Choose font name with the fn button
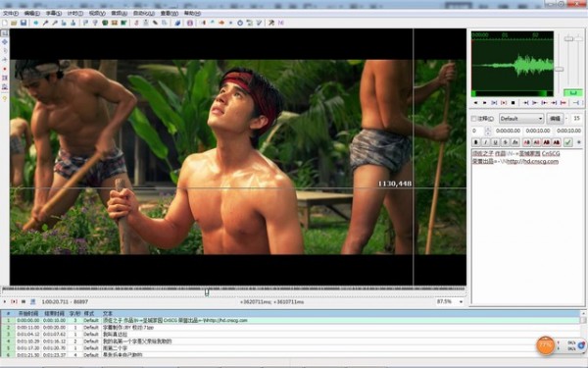Screen dimensions: 588x368 (x=514, y=142)
